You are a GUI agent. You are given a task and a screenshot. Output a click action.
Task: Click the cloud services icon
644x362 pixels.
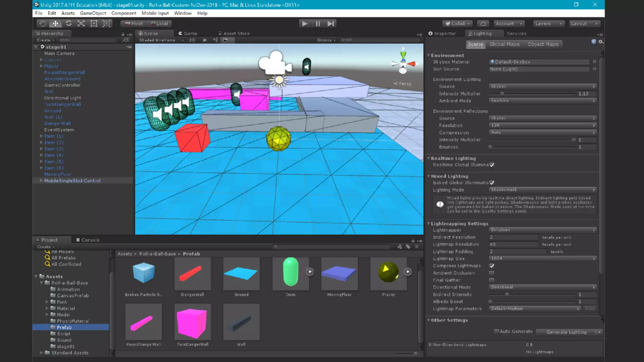pyautogui.click(x=483, y=24)
